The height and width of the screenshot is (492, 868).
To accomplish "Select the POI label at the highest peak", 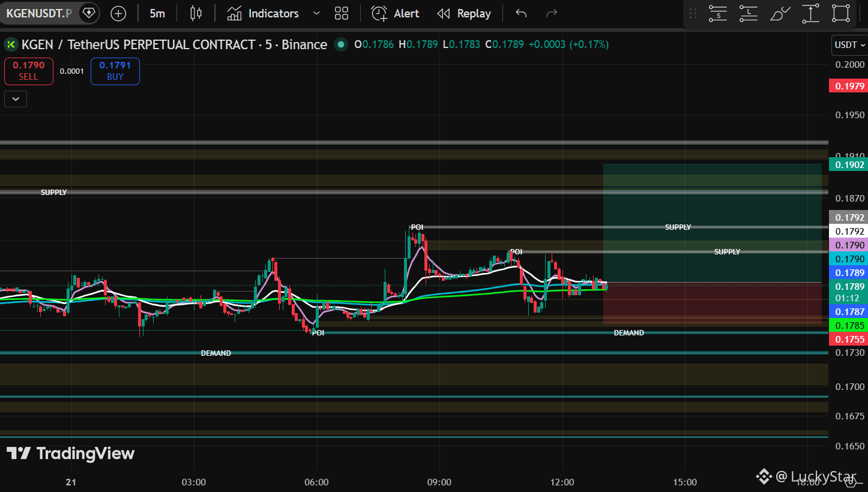I will click(417, 227).
